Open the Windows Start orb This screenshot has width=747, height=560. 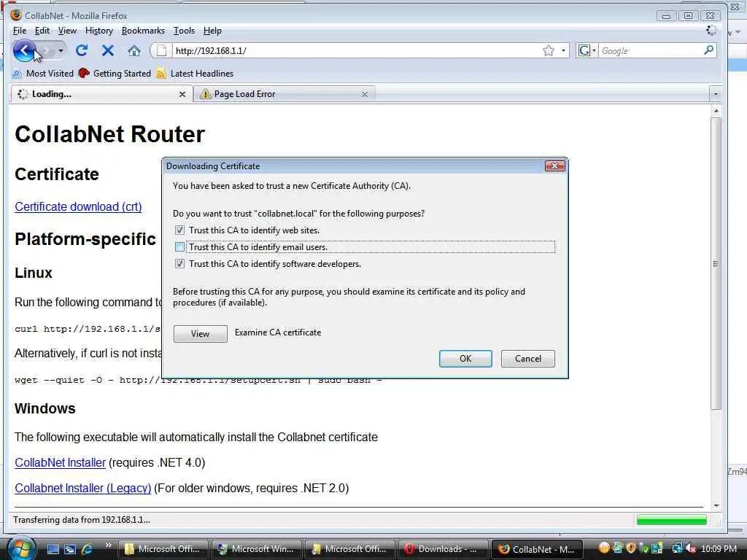[x=21, y=548]
